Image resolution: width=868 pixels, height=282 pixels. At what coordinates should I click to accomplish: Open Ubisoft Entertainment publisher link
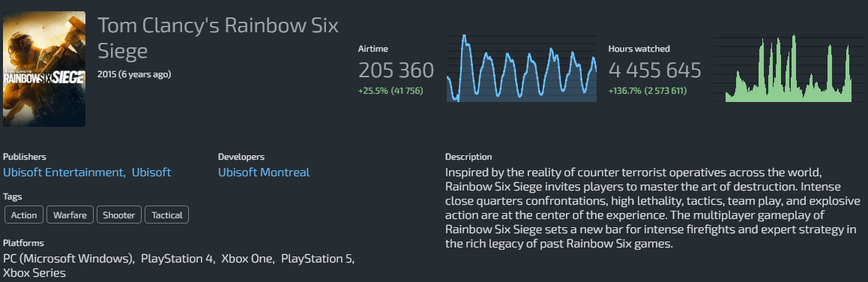(64, 172)
